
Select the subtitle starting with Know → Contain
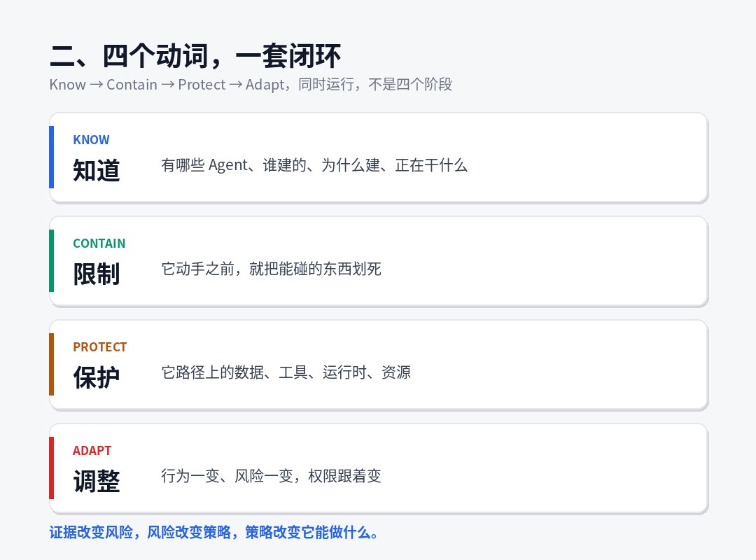[x=251, y=85]
